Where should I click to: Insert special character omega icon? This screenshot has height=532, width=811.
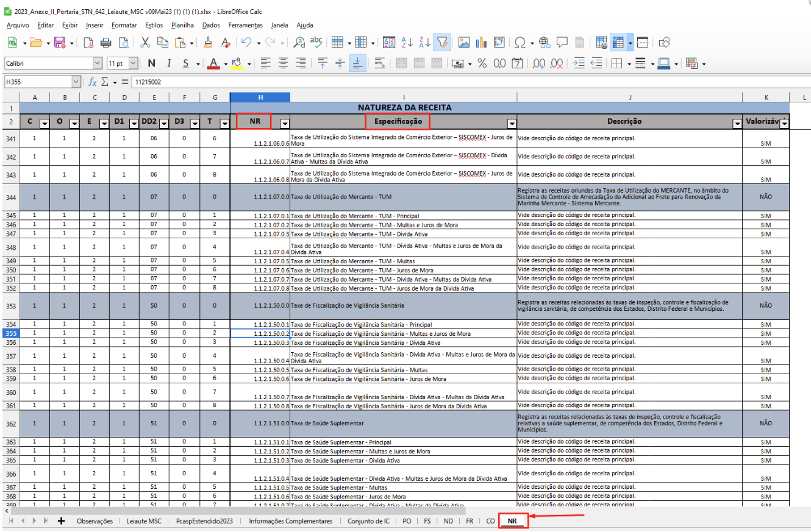tap(520, 42)
